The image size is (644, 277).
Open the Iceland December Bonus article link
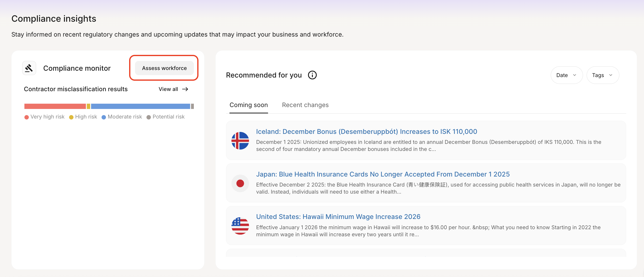pos(366,132)
